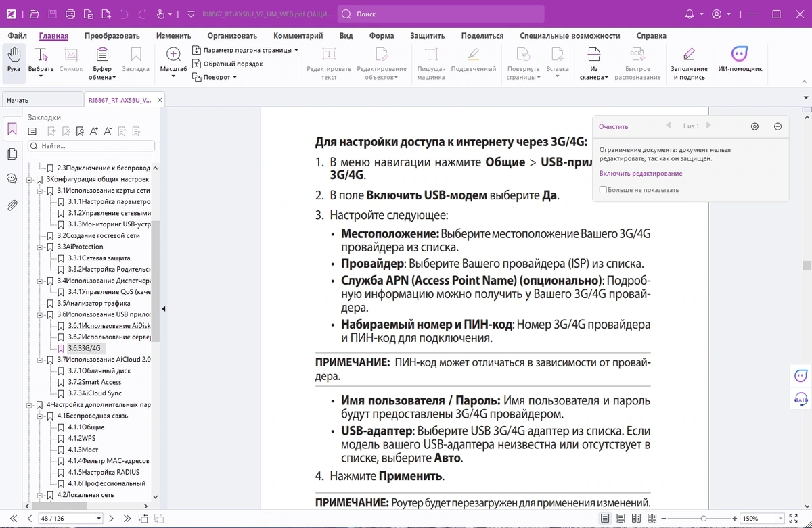Switch to the Преобразовать ribbon tab
This screenshot has height=528, width=812.
(x=112, y=36)
